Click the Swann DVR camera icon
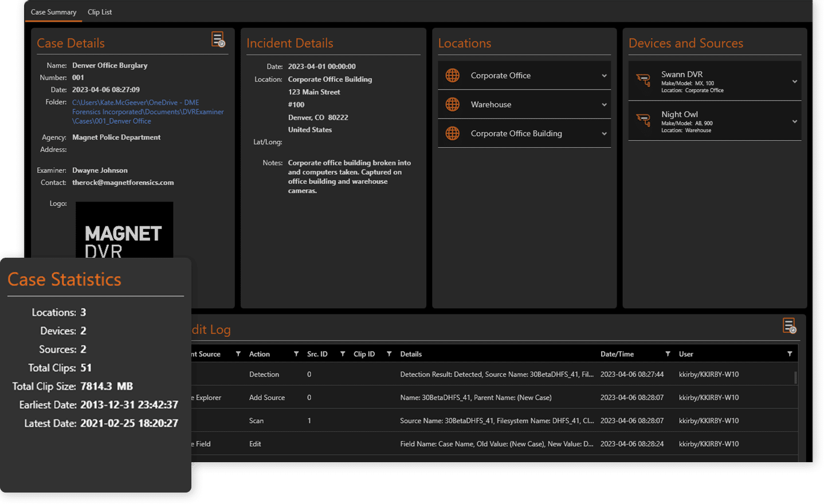Screen dimensions: 824x504 643,80
